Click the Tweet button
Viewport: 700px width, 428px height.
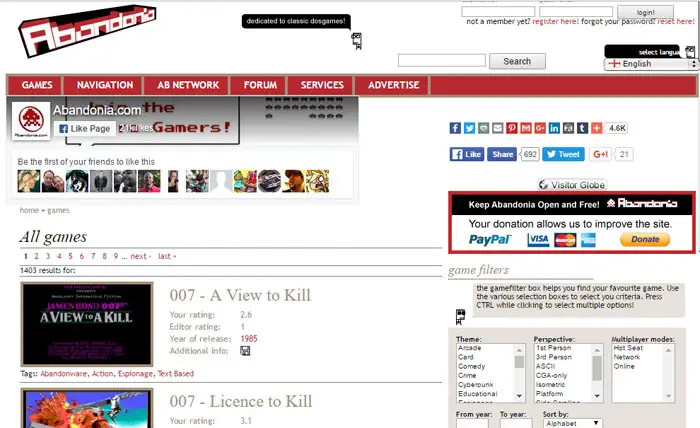click(x=563, y=154)
